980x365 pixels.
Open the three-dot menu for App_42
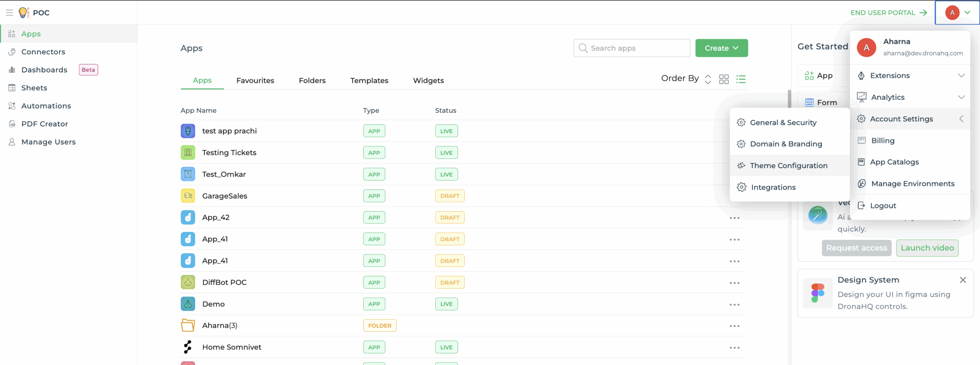tap(735, 217)
